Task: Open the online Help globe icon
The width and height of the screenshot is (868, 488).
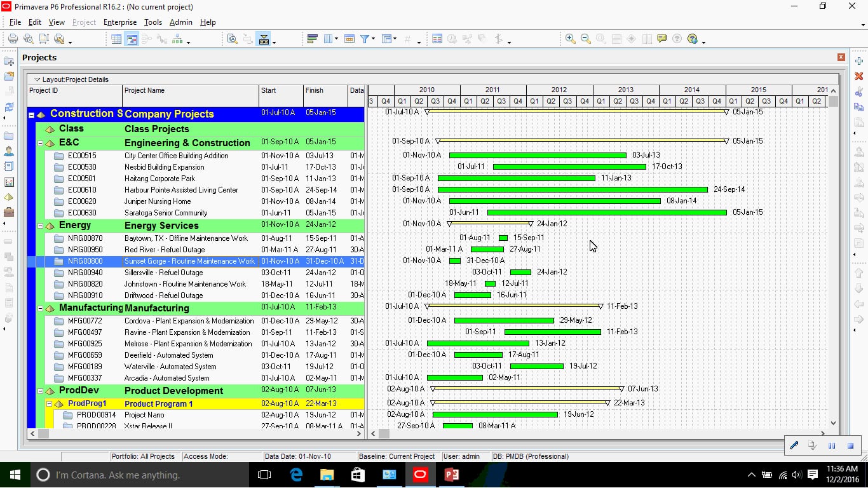Action: tap(692, 39)
